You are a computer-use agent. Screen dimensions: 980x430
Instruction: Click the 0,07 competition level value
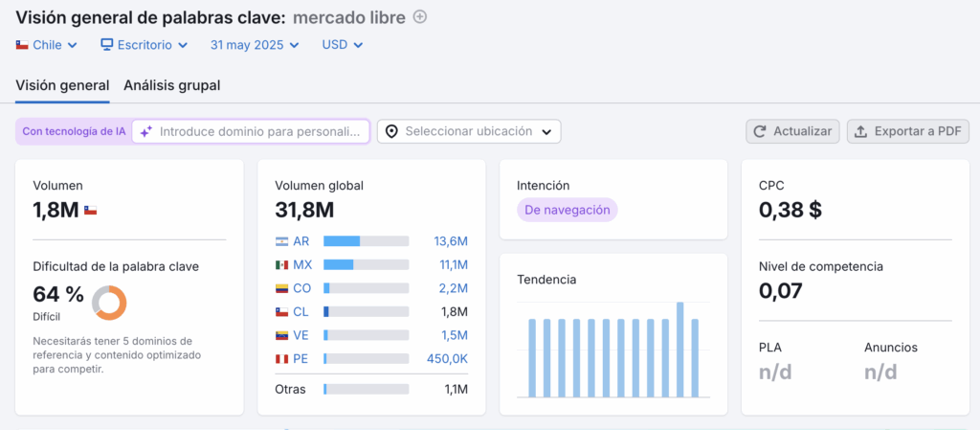780,291
